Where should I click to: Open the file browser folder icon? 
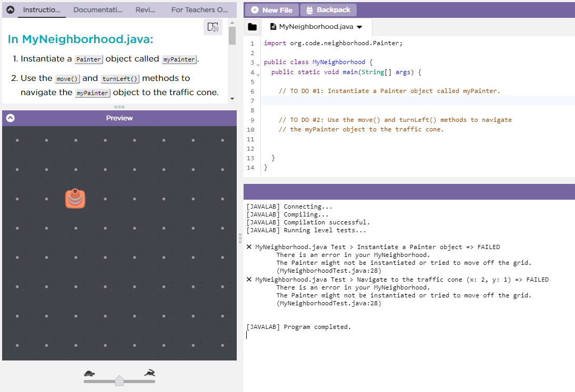coord(253,27)
